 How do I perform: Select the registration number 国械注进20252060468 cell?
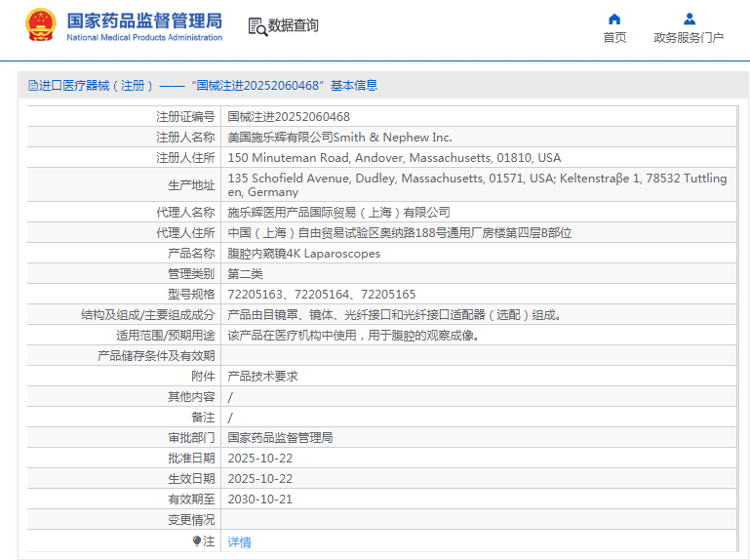pos(289,116)
